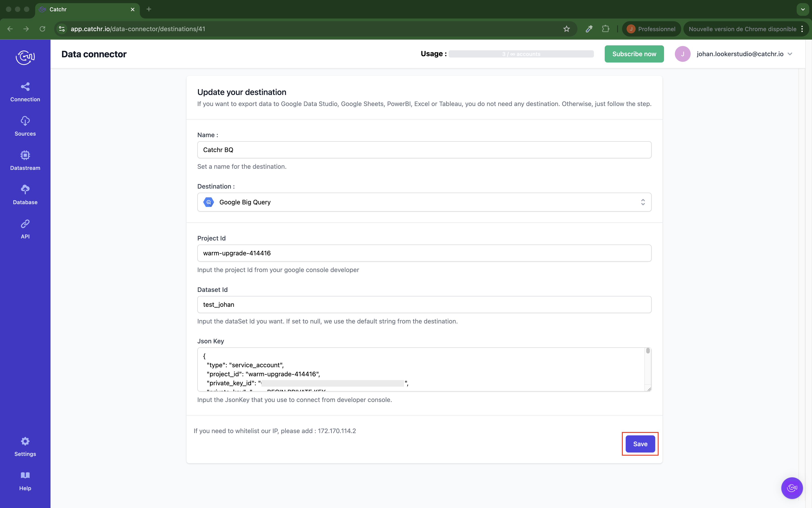This screenshot has height=508, width=812.
Task: Click the Usage accounts progress bar
Action: coord(521,54)
